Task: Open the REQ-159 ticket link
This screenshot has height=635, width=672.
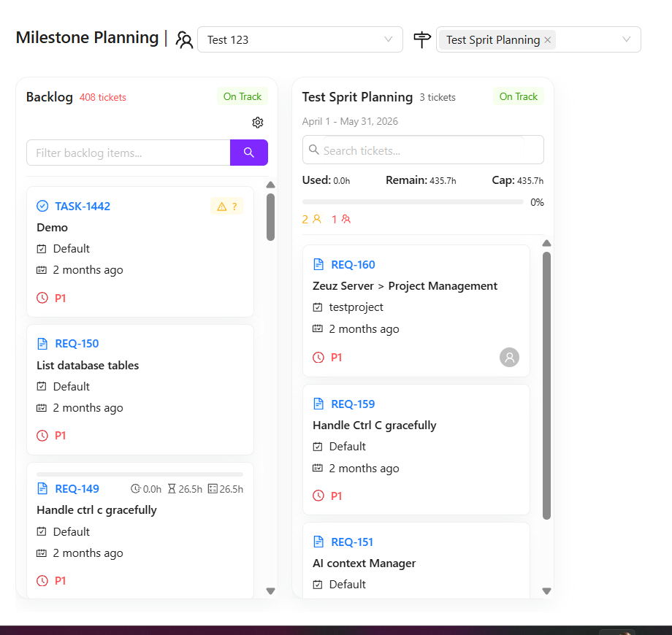Action: [353, 404]
